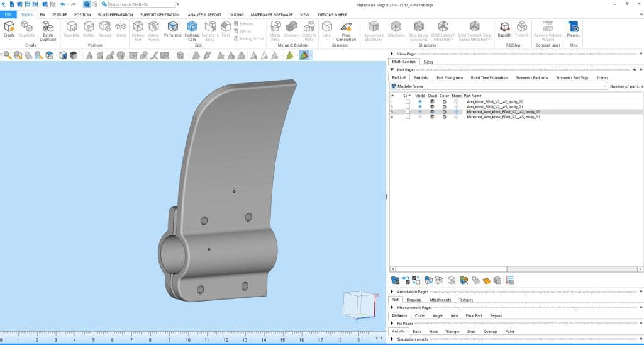644x345 pixels.
Task: Launch the RapidFit tool
Action: click(x=504, y=28)
